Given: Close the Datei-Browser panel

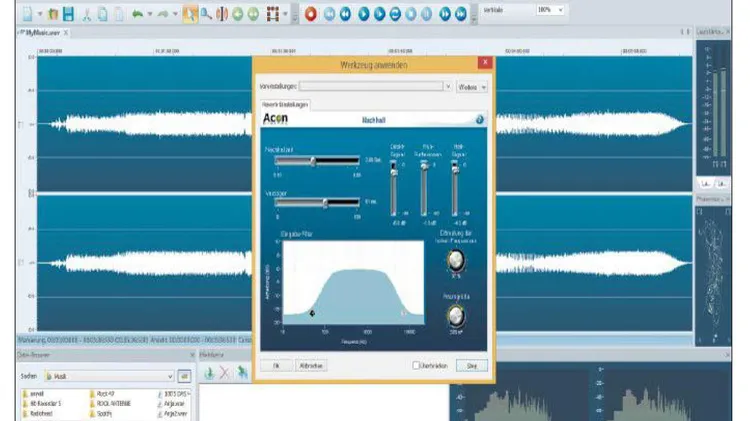Looking at the screenshot, I should tap(192, 355).
